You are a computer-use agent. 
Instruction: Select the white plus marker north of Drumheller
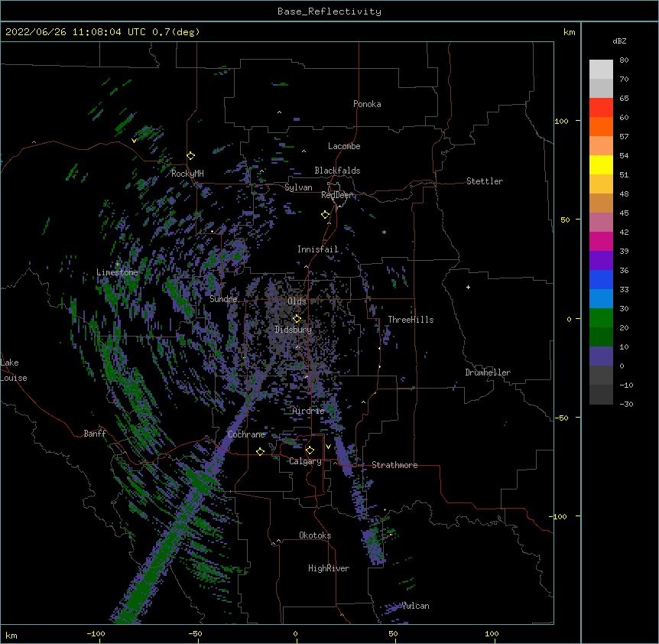tap(468, 287)
